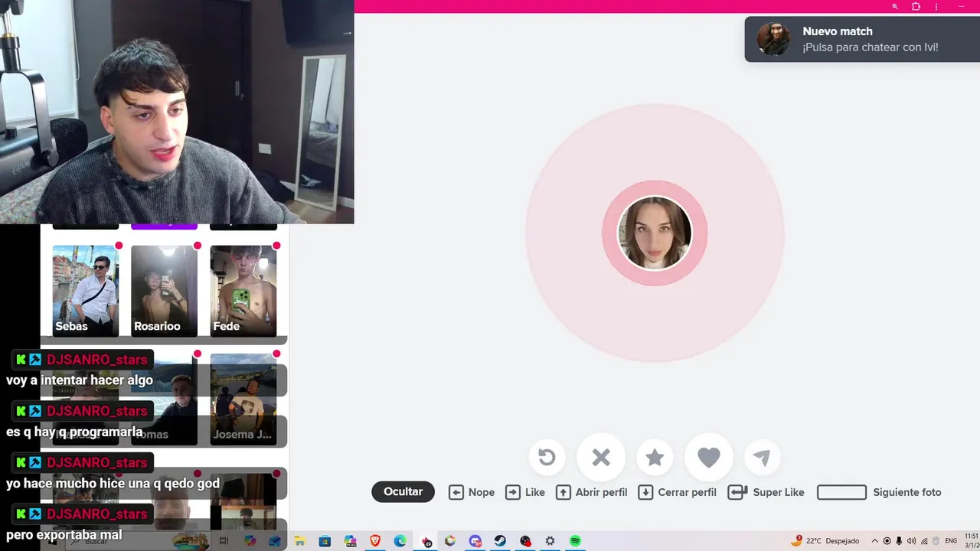Click the down arrow Cerrar perfil key icon
Viewport: 980px width, 551px height.
click(645, 492)
